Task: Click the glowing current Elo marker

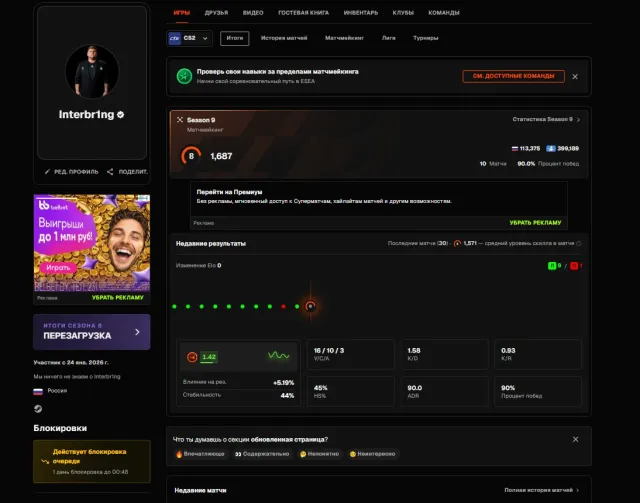Action: click(x=311, y=306)
